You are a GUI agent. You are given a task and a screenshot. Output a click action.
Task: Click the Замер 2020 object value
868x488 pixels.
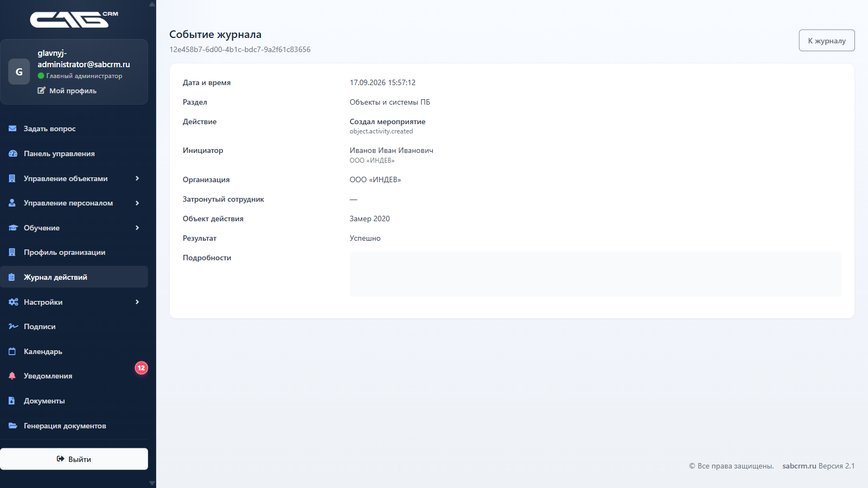pos(369,219)
